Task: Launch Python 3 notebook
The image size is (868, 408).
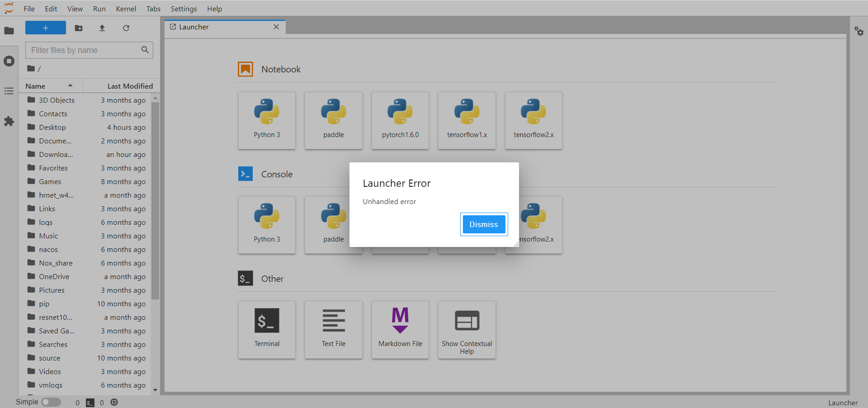Action: click(x=267, y=121)
